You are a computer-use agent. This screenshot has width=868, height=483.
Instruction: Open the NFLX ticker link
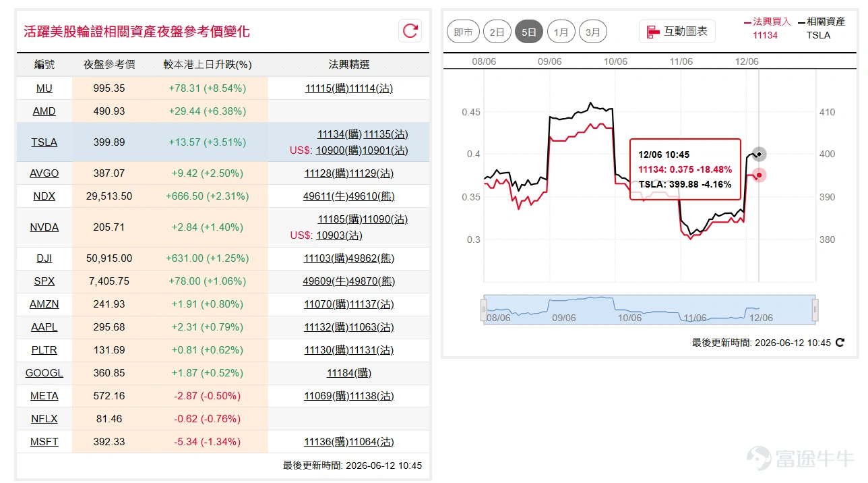(44, 419)
